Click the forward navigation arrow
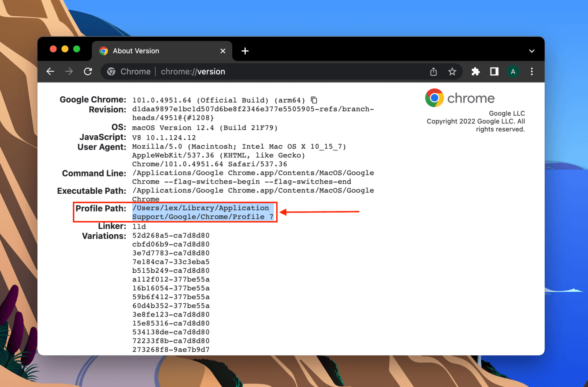Image resolution: width=588 pixels, height=387 pixels. [69, 71]
